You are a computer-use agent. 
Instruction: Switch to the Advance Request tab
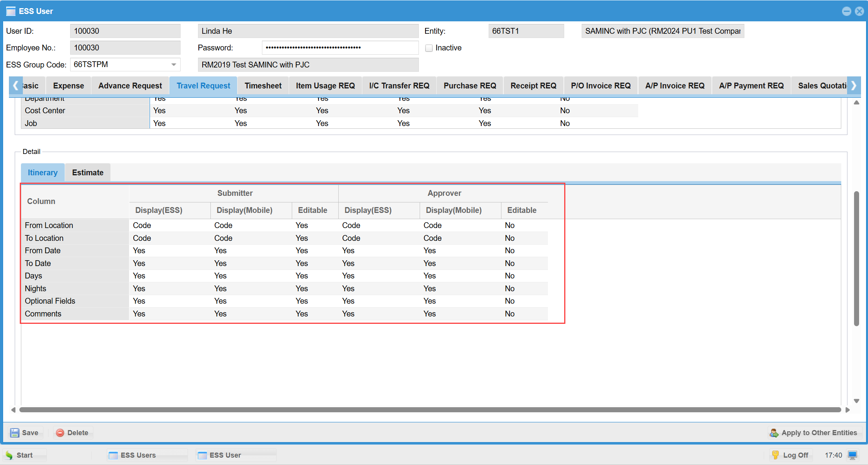coord(130,86)
